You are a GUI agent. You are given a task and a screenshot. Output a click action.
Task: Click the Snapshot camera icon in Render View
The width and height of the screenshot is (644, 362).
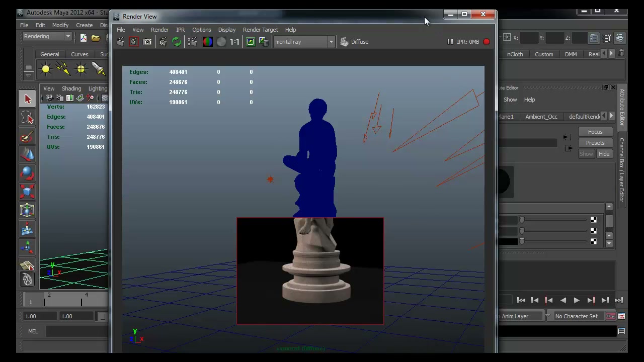coord(147,42)
